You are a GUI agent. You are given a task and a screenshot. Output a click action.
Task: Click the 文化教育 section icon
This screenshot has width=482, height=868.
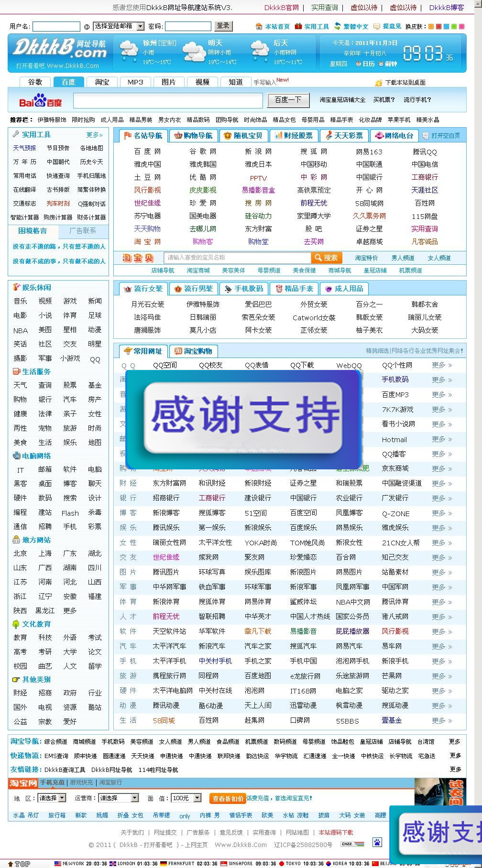pos(17,624)
